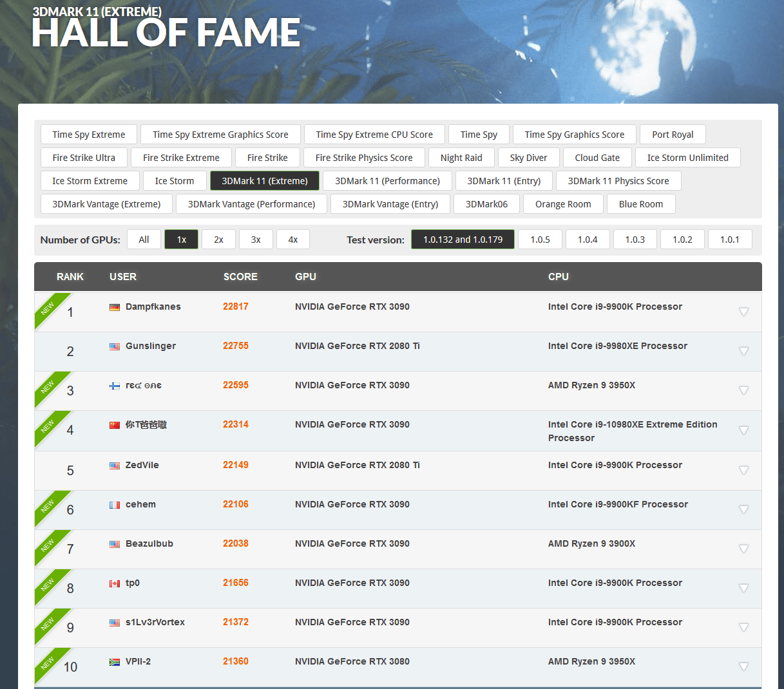784x689 pixels.
Task: Select test version 1.0.132 and 1.0.179
Action: 463,240
